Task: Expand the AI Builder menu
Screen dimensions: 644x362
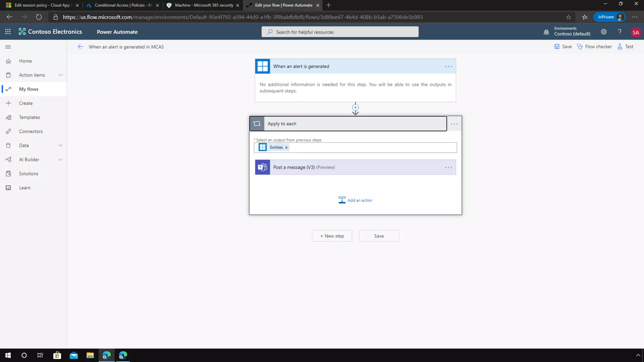Action: [x=60, y=159]
